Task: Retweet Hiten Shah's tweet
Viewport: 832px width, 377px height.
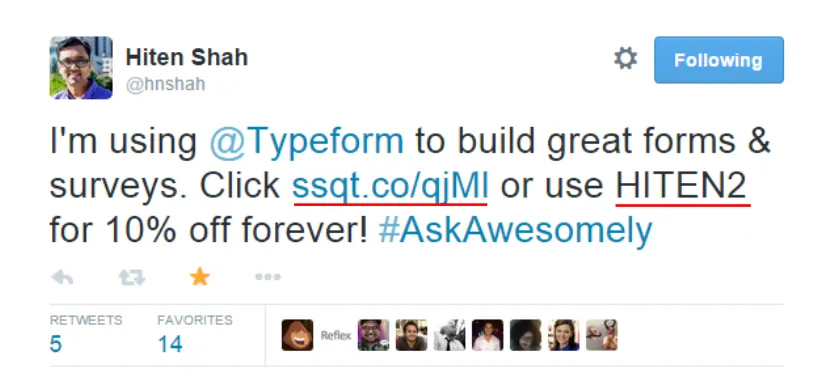Action: pyautogui.click(x=132, y=277)
